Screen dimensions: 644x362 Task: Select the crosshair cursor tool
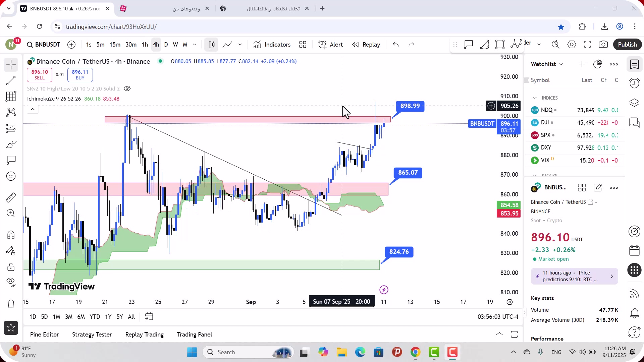[11, 65]
